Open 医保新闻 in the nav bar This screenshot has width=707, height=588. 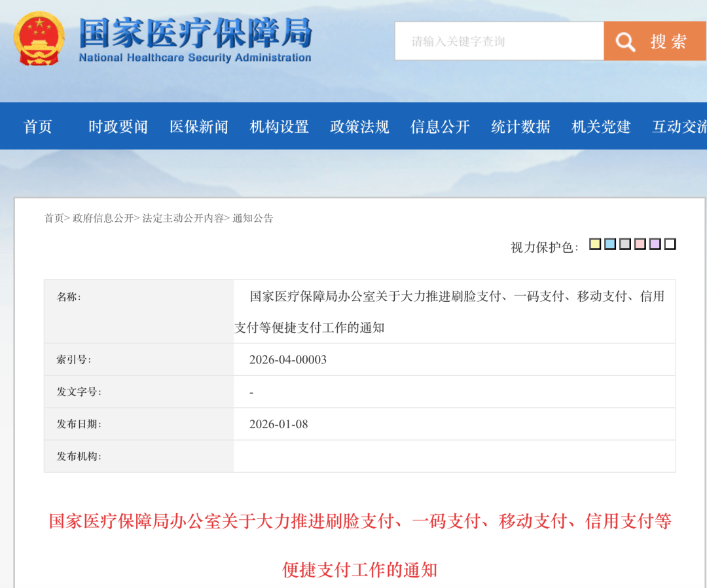coord(199,126)
